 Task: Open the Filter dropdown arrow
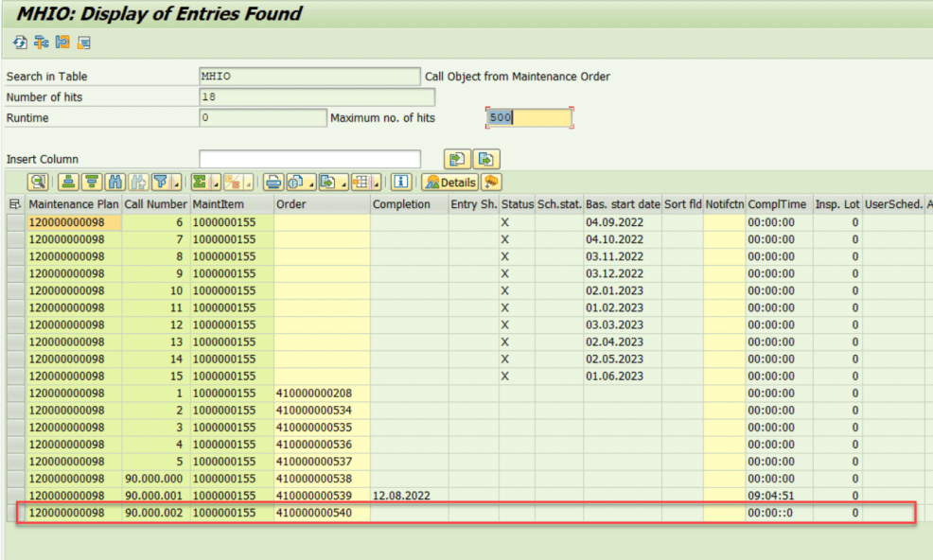point(176,183)
